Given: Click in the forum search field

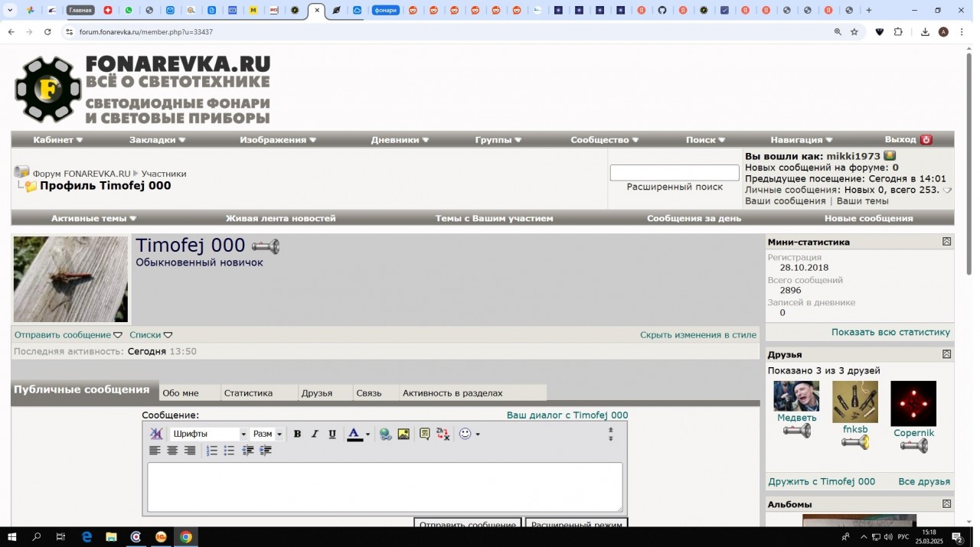Looking at the screenshot, I should point(675,173).
